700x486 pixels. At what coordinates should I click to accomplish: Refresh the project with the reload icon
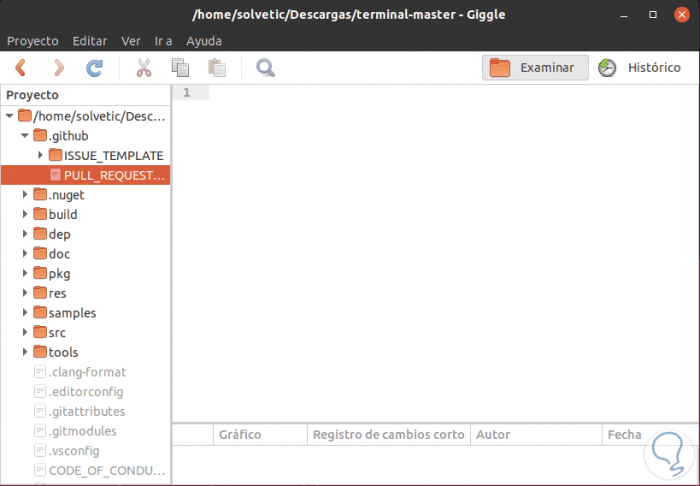[x=95, y=68]
